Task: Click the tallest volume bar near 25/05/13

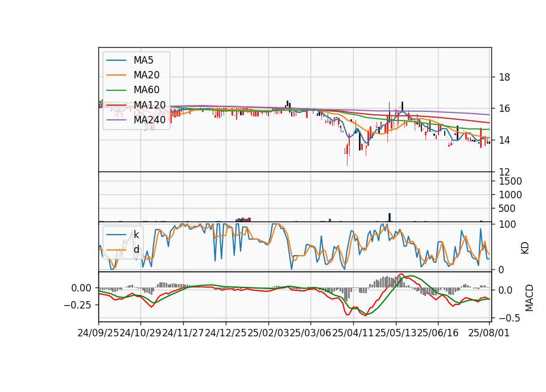Action: (390, 218)
